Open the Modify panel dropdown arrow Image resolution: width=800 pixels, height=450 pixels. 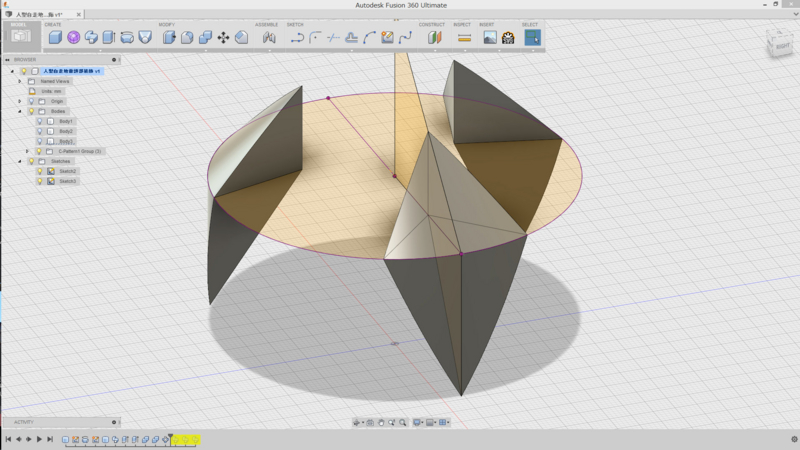206,51
